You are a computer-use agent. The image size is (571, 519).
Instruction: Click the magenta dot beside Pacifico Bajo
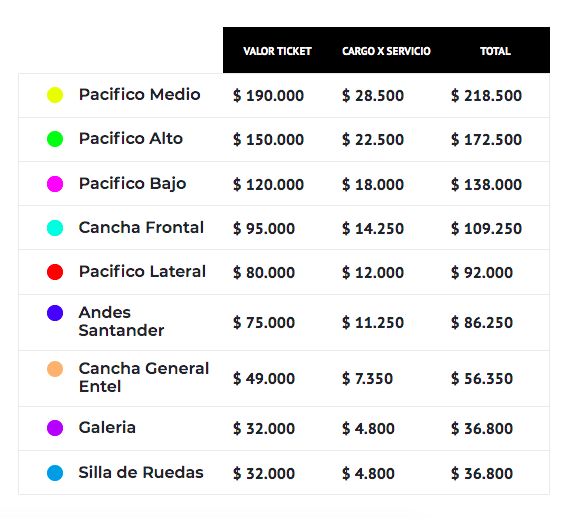coord(55,184)
